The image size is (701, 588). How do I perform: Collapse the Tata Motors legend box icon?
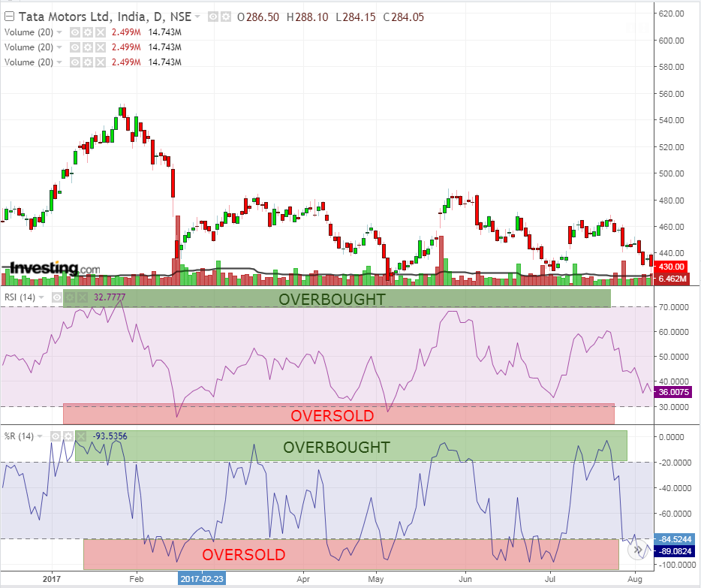[x=9, y=17]
